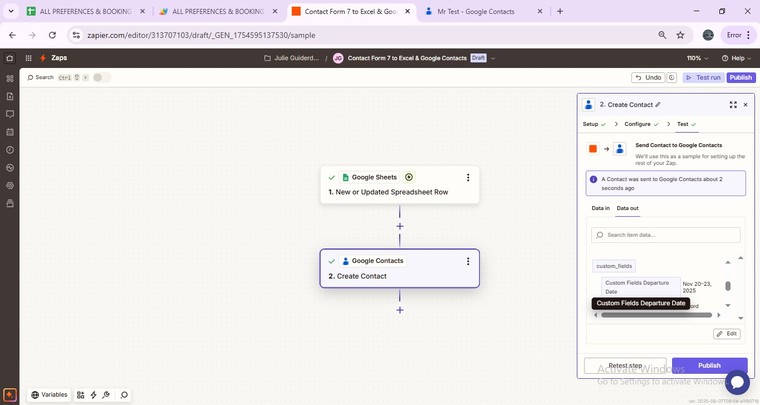Image resolution: width=760 pixels, height=405 pixels.
Task: Open the comments speech-bubble sidebar icon
Action: [x=10, y=114]
